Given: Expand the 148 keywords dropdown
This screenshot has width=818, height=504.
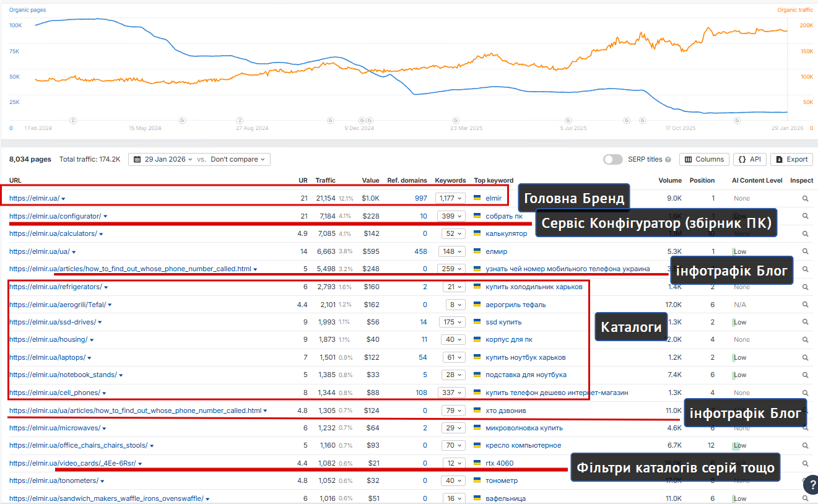Looking at the screenshot, I should (453, 251).
